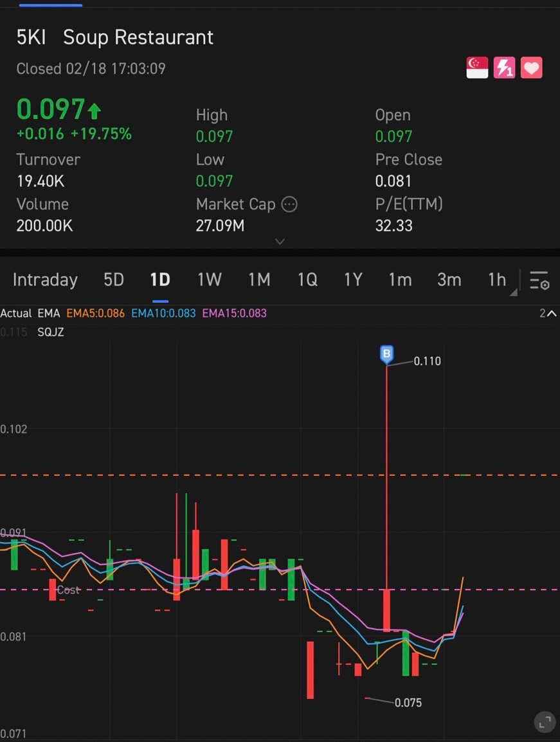Tap the Pre Close value 0.081

pyautogui.click(x=393, y=181)
